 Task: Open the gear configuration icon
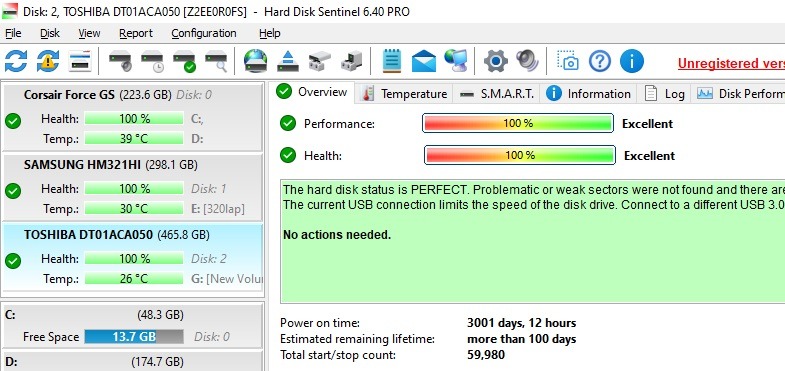point(496,61)
